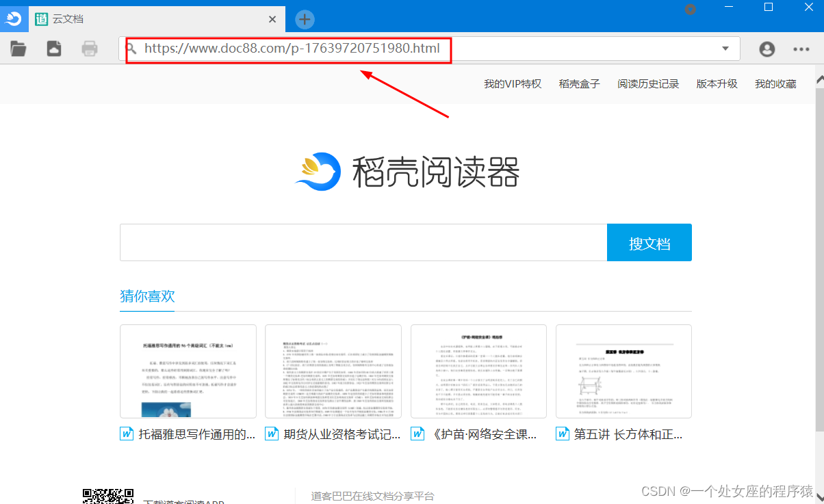Open the three-dot more options menu
The width and height of the screenshot is (824, 504).
click(x=801, y=49)
